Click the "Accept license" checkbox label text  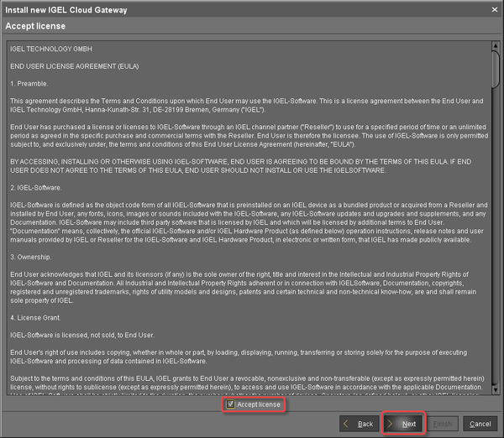(x=259, y=404)
